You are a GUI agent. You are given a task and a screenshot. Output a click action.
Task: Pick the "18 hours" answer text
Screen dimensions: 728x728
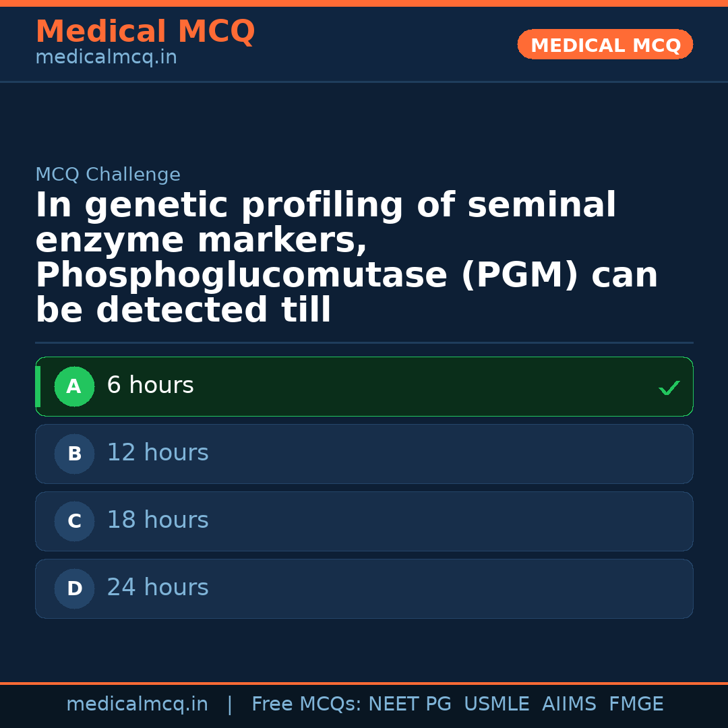[x=158, y=520]
